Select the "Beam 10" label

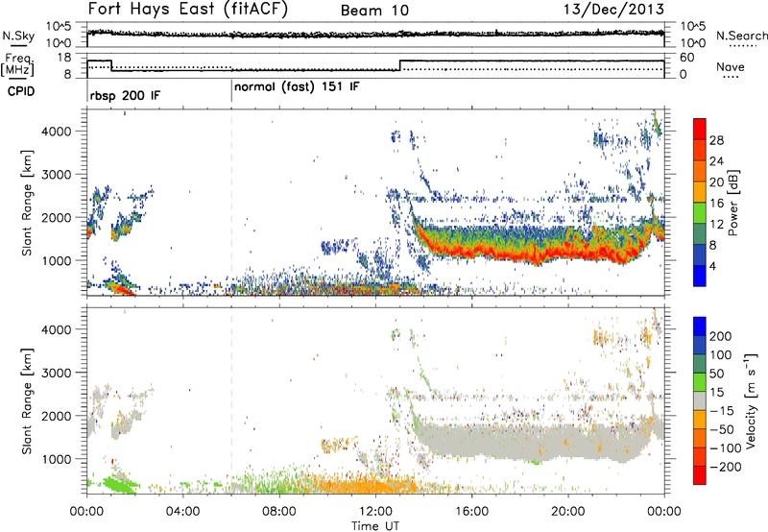click(x=374, y=11)
